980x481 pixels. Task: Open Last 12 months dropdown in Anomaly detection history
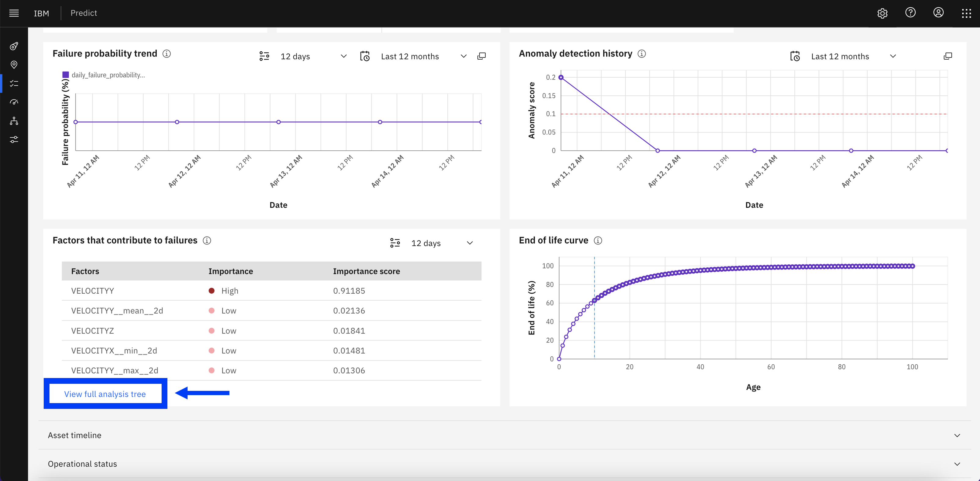coord(853,56)
